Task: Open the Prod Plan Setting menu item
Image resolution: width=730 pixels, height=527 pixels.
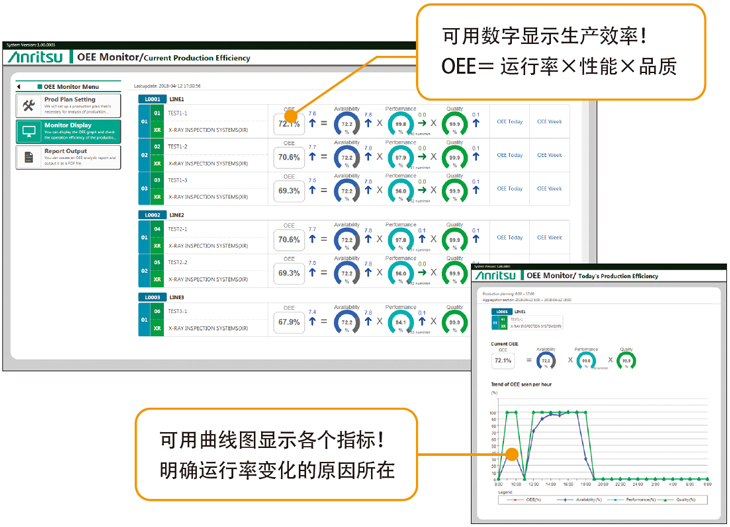Action: [x=68, y=106]
